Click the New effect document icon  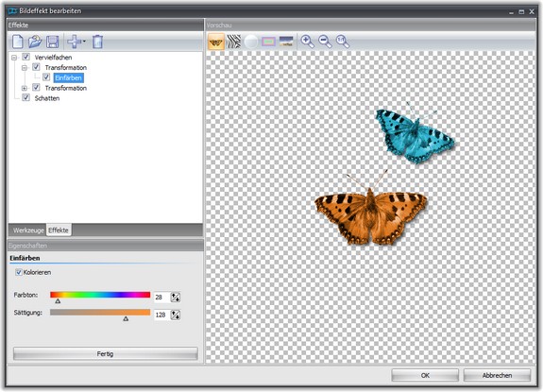(17, 42)
